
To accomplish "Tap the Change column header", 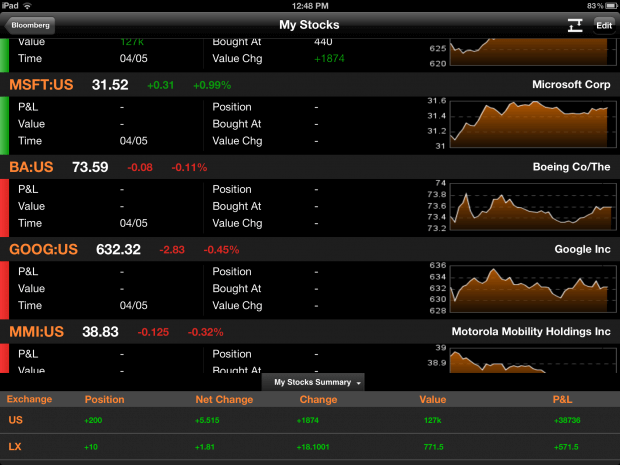I will click(x=318, y=399).
